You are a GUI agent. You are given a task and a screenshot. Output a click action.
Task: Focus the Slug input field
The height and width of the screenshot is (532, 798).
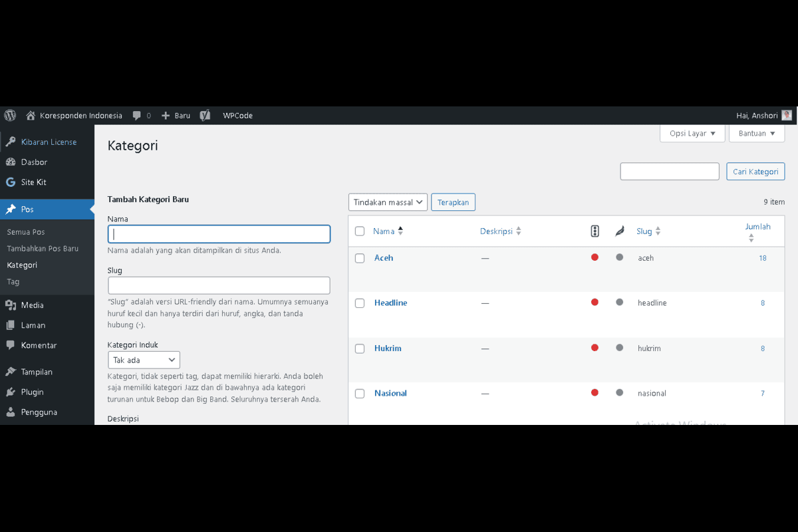tap(219, 285)
